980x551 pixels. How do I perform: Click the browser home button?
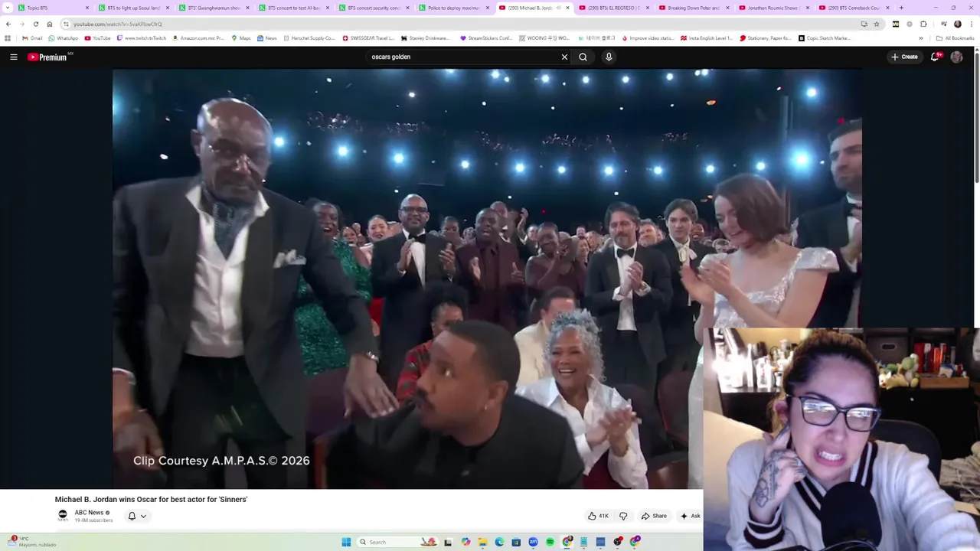(50, 24)
